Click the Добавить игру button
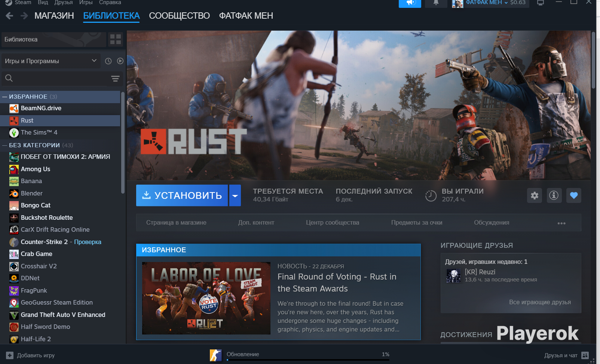The image size is (600, 364). click(x=31, y=355)
